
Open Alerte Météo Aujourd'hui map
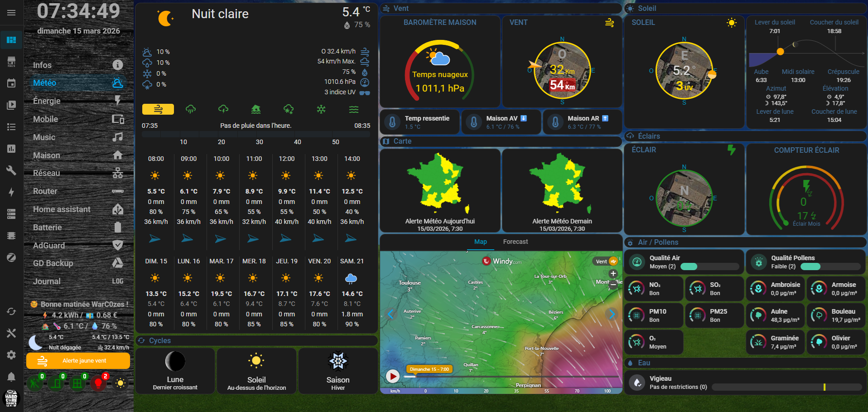point(440,191)
